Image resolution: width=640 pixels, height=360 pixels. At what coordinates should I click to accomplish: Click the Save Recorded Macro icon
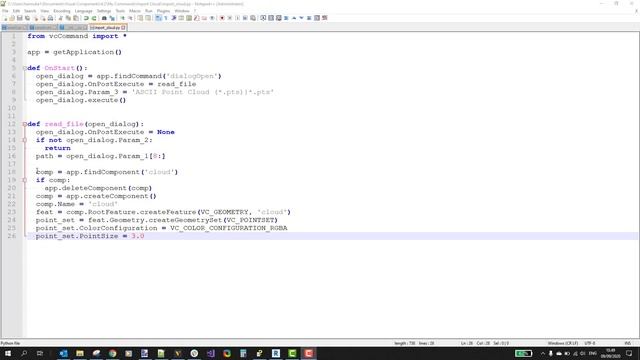coord(253,18)
